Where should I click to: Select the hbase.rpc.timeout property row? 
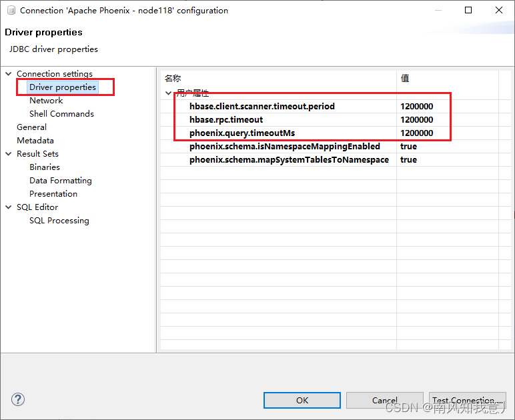click(336, 120)
